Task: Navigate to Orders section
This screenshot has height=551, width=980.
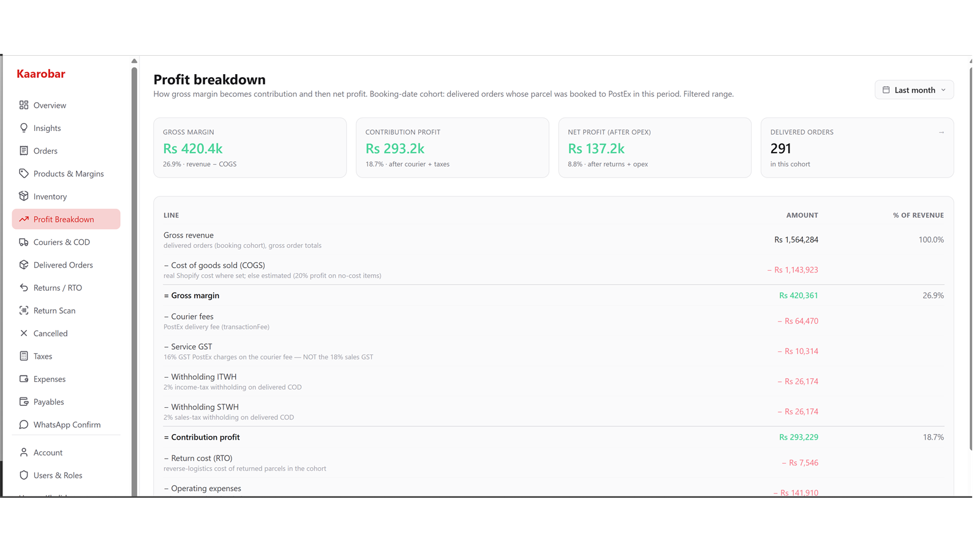Action: 66,151
